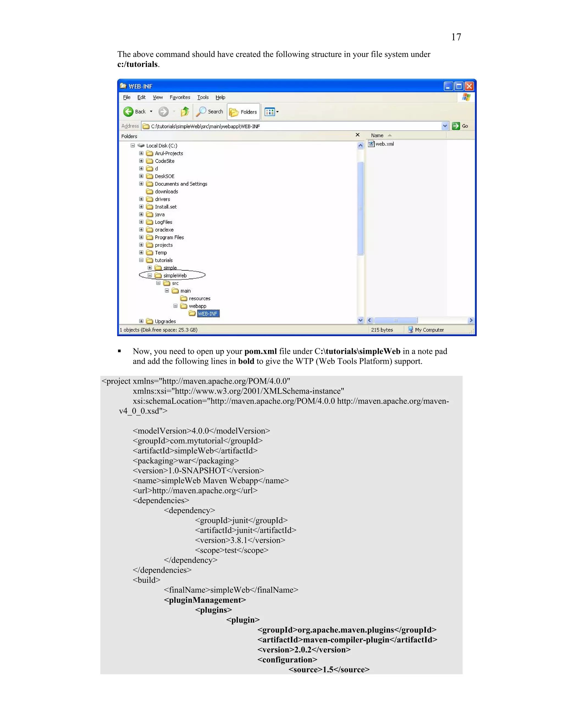Click the grey Forward arrow button
Viewport: 563px width, 728px height.
pos(164,112)
